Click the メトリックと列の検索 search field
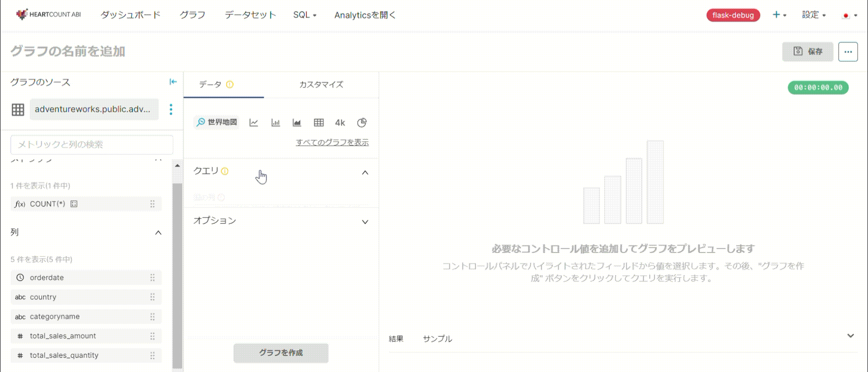The width and height of the screenshot is (868, 372). (x=92, y=145)
